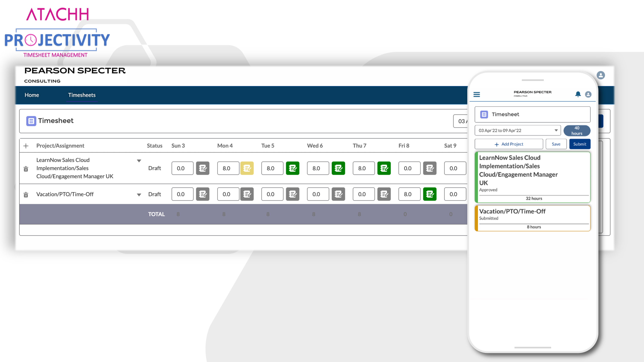Edit Friday 8.0 hours field in Vacation row
644x362 pixels.
tap(410, 194)
